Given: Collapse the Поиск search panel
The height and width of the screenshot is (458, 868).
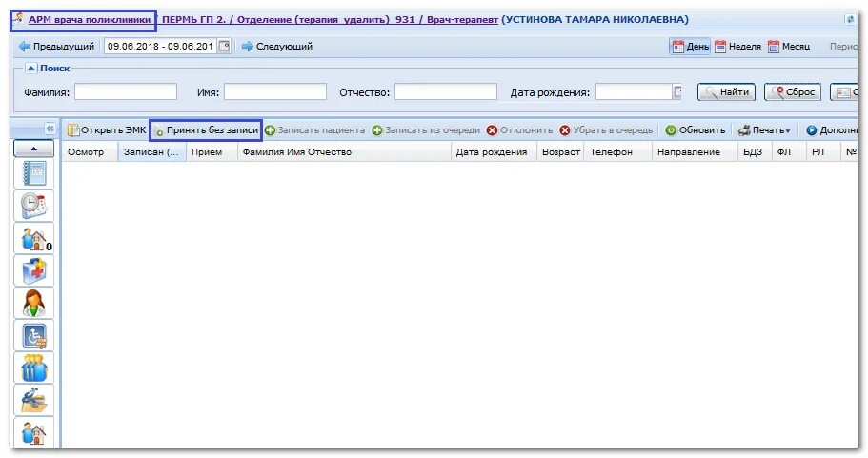Looking at the screenshot, I should point(31,68).
